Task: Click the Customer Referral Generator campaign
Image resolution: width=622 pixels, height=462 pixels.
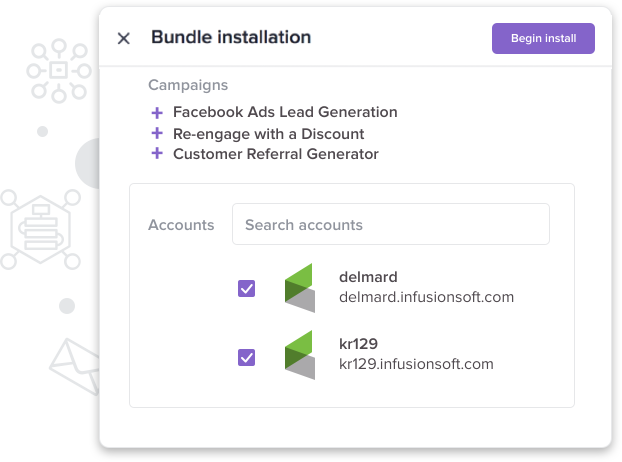Action: point(276,154)
